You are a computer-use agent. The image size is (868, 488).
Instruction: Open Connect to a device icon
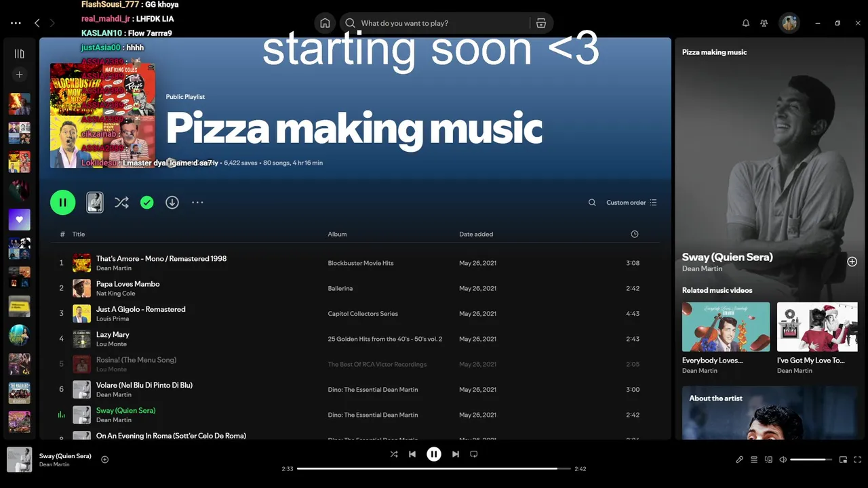point(768,460)
